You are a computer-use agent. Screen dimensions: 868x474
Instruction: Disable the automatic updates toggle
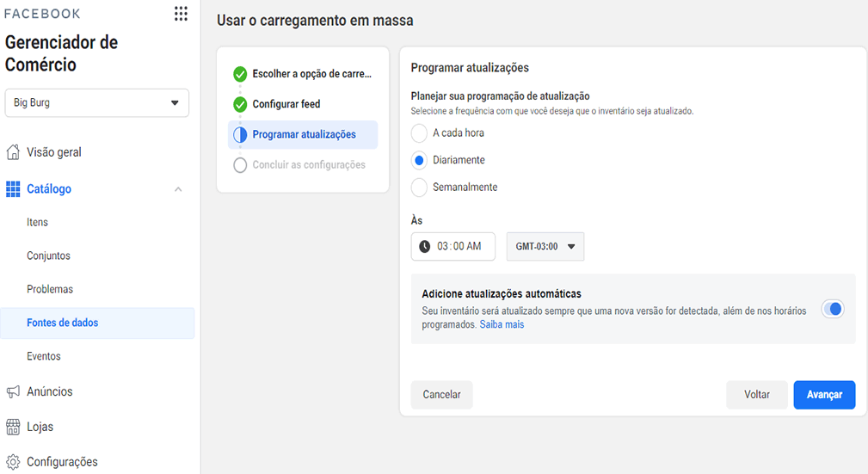pyautogui.click(x=833, y=309)
